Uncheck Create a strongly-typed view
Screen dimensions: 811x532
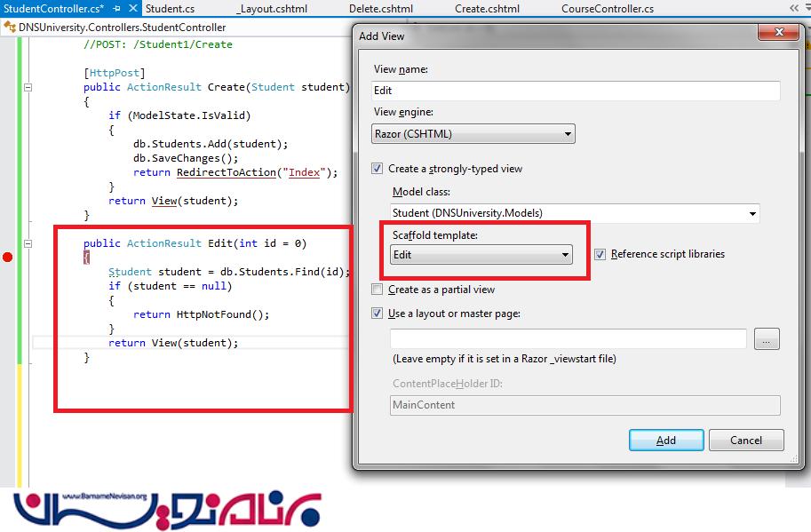(x=378, y=169)
